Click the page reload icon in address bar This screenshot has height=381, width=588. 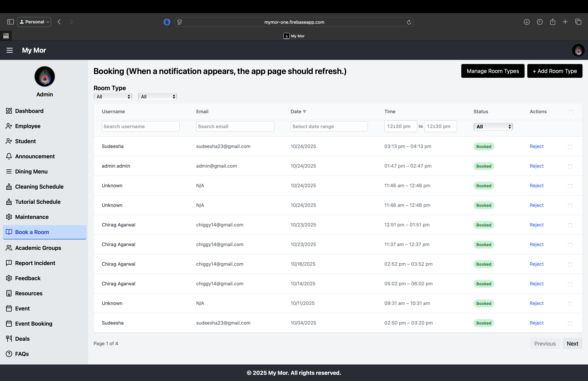(409, 22)
